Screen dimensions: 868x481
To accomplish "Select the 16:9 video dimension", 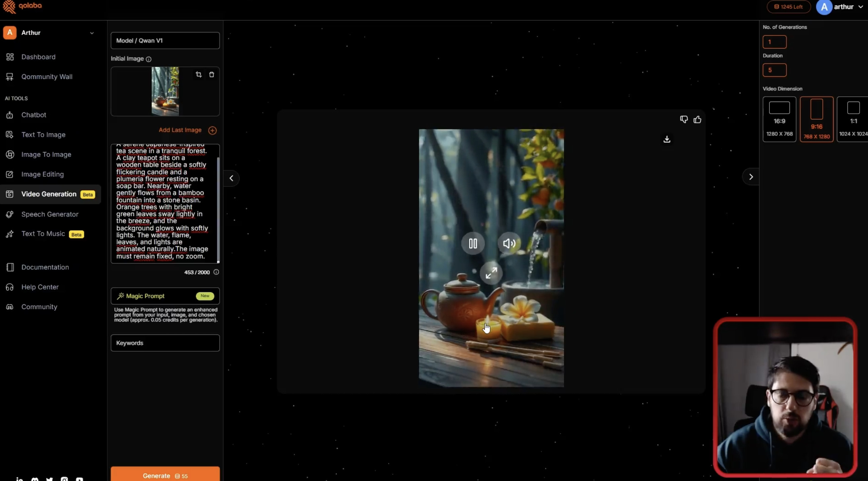I will (779, 119).
